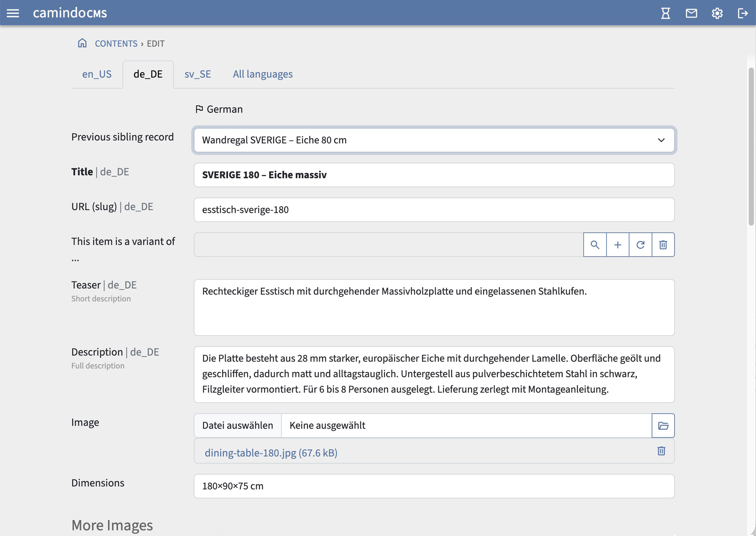Click into the Teaser textarea

click(434, 307)
